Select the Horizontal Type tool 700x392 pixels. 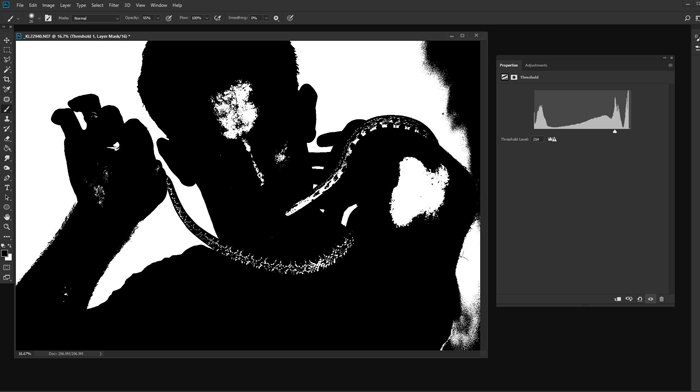(x=7, y=188)
